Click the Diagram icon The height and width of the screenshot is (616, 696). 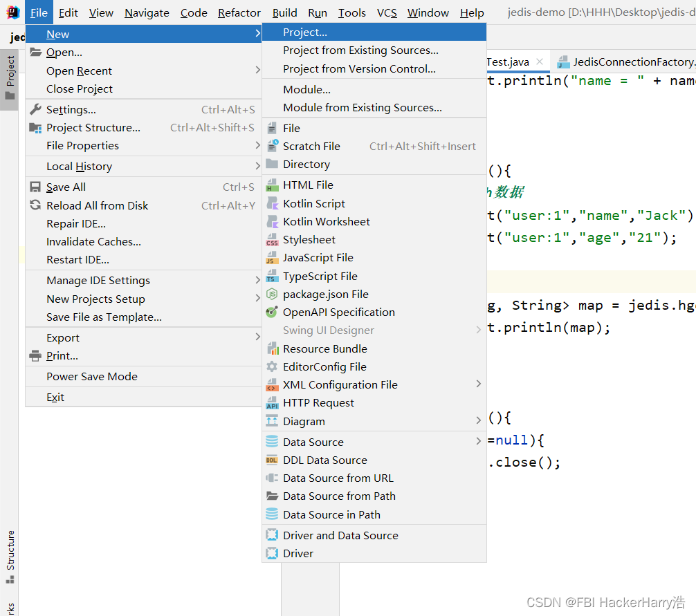272,421
